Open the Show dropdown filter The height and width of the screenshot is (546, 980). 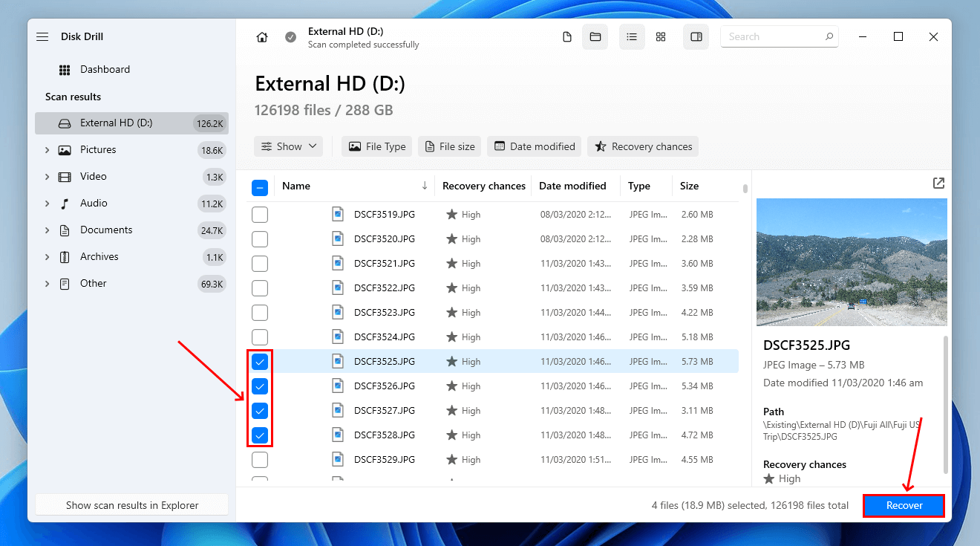[x=289, y=146]
